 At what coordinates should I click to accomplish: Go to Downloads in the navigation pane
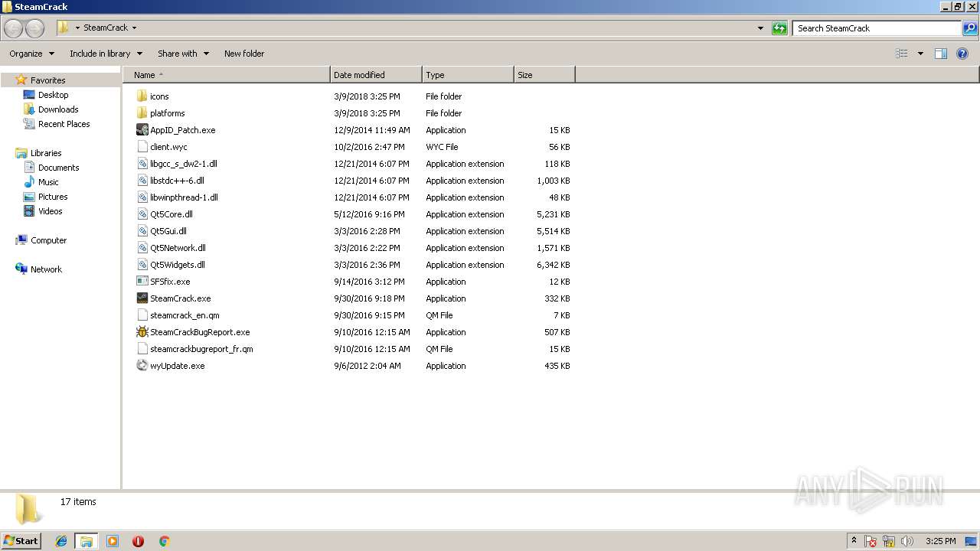58,109
